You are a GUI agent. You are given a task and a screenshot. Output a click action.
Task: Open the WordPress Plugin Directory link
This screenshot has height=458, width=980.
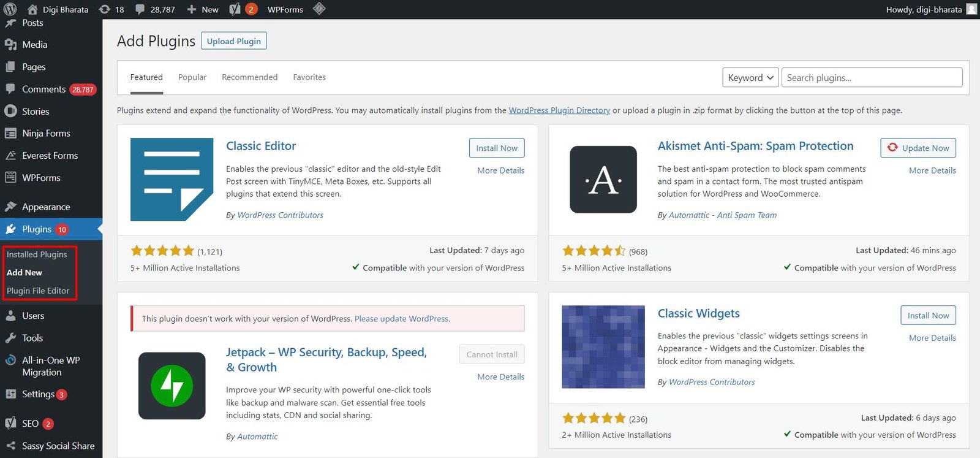(x=559, y=110)
